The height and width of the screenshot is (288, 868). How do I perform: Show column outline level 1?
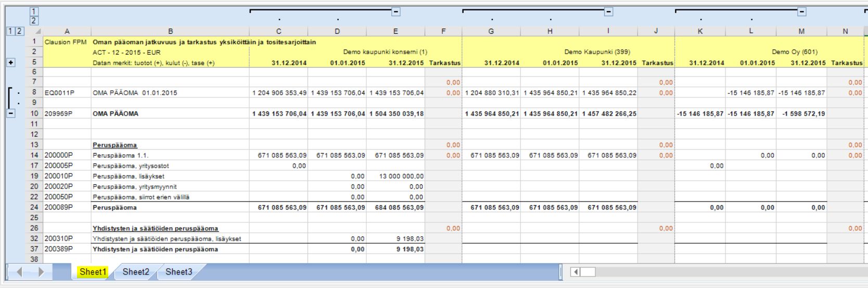point(34,11)
